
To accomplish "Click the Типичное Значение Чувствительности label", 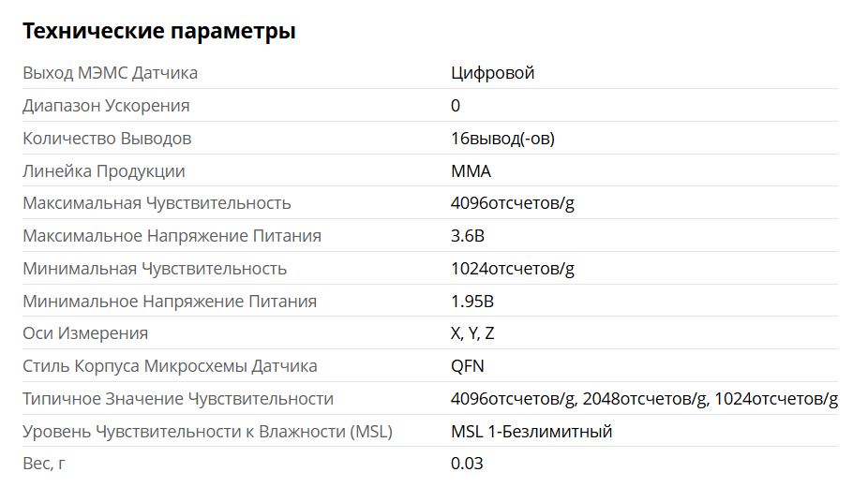I will 178,399.
